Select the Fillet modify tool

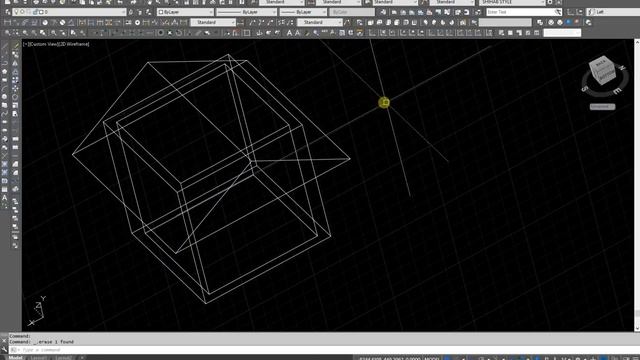[x=15, y=173]
